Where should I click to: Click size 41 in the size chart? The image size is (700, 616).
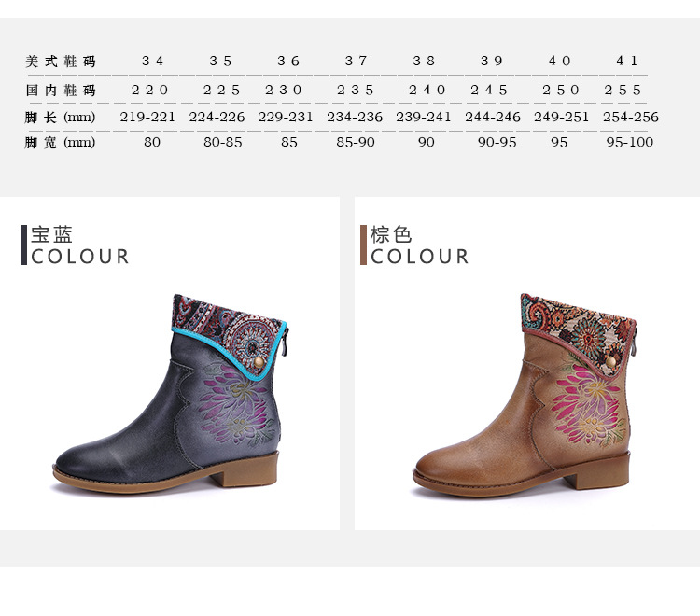coord(627,61)
